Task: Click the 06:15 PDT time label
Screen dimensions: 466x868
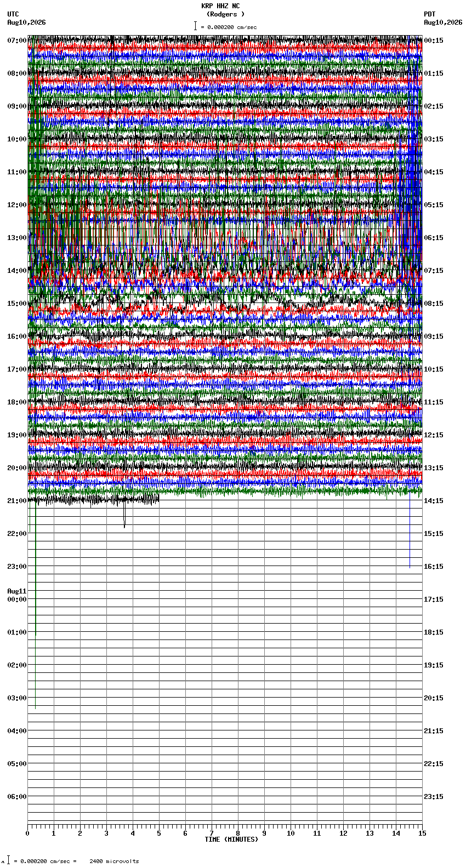Action: pos(434,238)
